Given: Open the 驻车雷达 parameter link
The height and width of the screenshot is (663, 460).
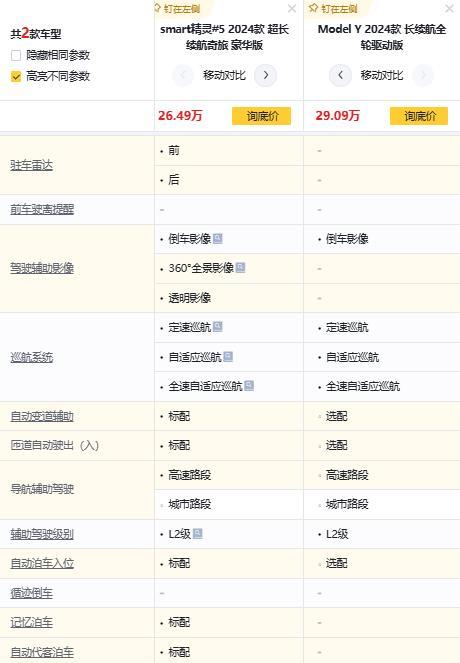Looking at the screenshot, I should 32,165.
